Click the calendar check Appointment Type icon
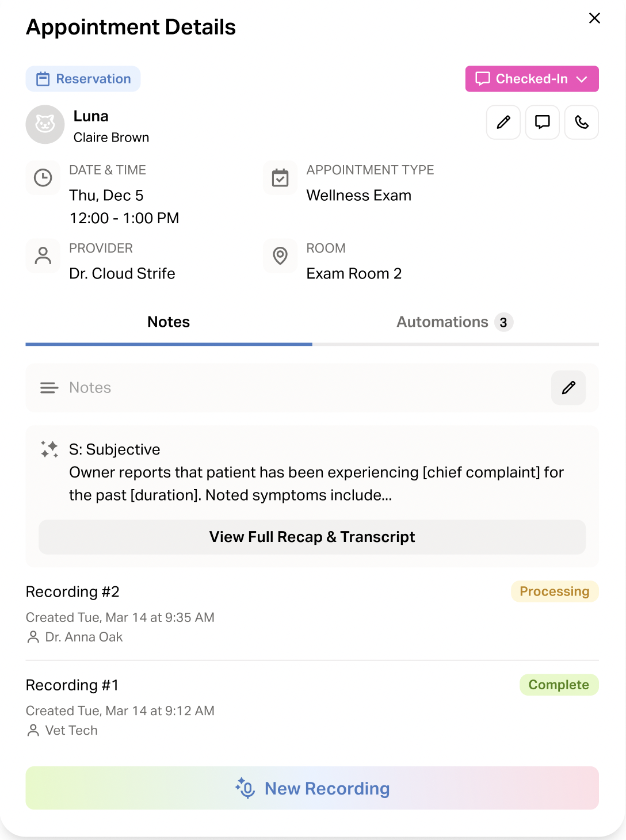The width and height of the screenshot is (626, 840). pos(280,178)
